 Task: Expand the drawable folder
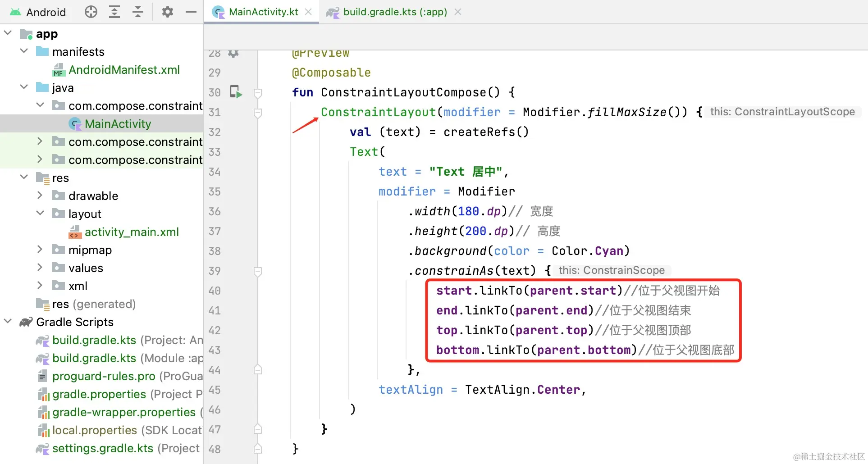point(40,195)
